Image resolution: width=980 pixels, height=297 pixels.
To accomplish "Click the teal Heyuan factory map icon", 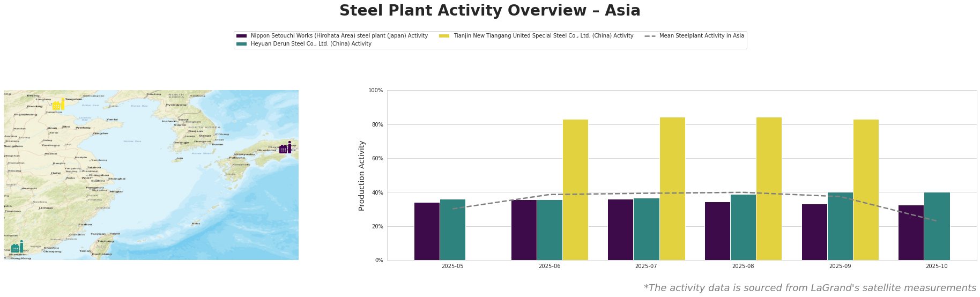I will click(x=17, y=247).
